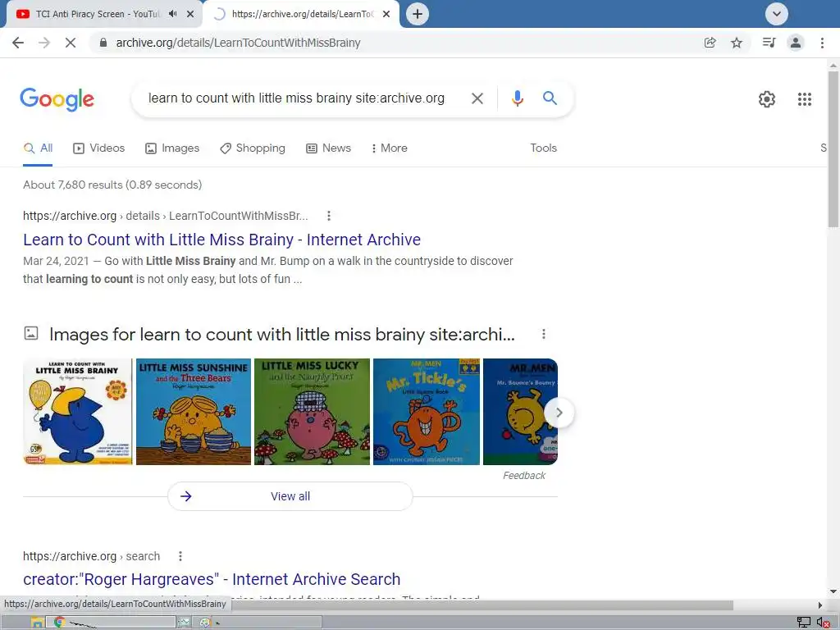
Task: Open the Chrome profile avatar
Action: click(796, 43)
